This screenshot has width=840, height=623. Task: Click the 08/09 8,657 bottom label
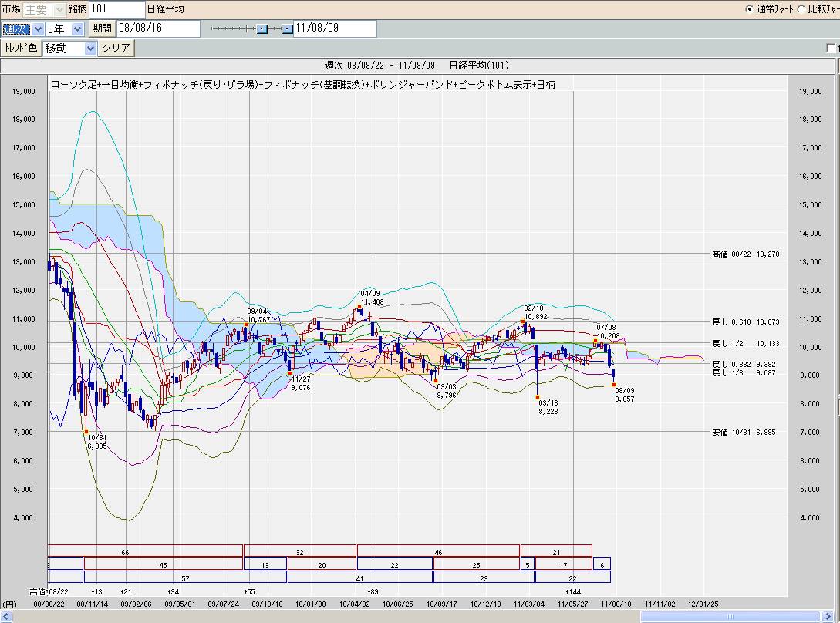625,395
